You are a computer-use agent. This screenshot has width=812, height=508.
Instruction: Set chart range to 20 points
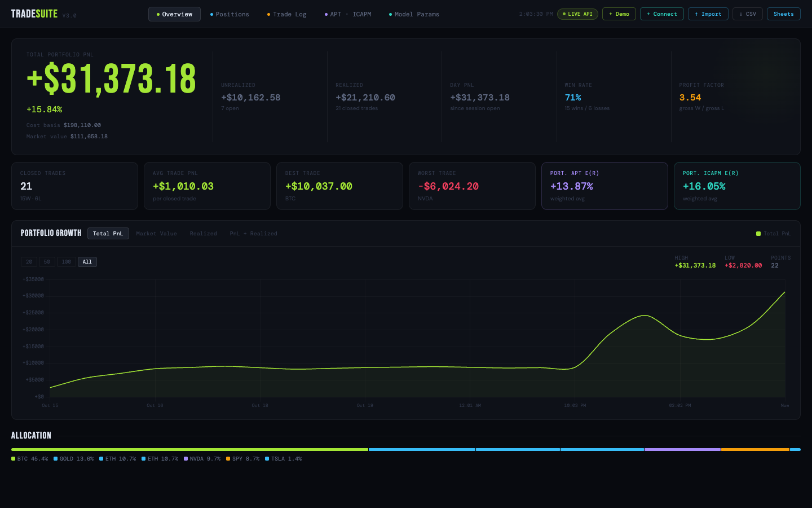point(29,262)
